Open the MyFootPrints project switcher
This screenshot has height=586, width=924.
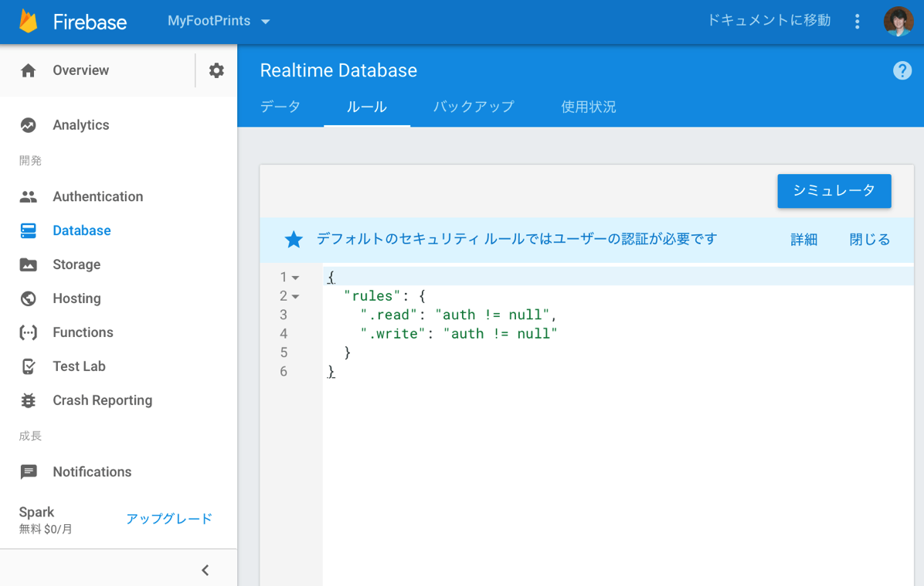(217, 22)
